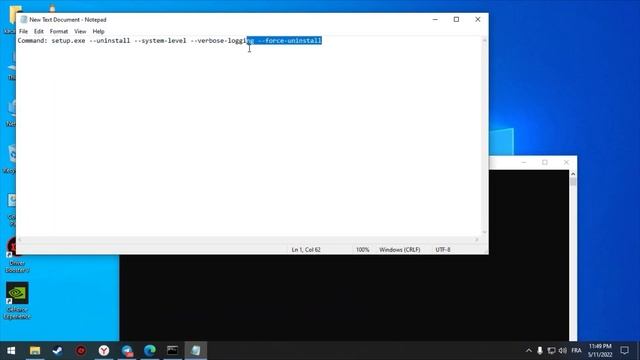640x360 pixels.
Task: Open the clock and date flyout
Action: [x=600, y=351]
